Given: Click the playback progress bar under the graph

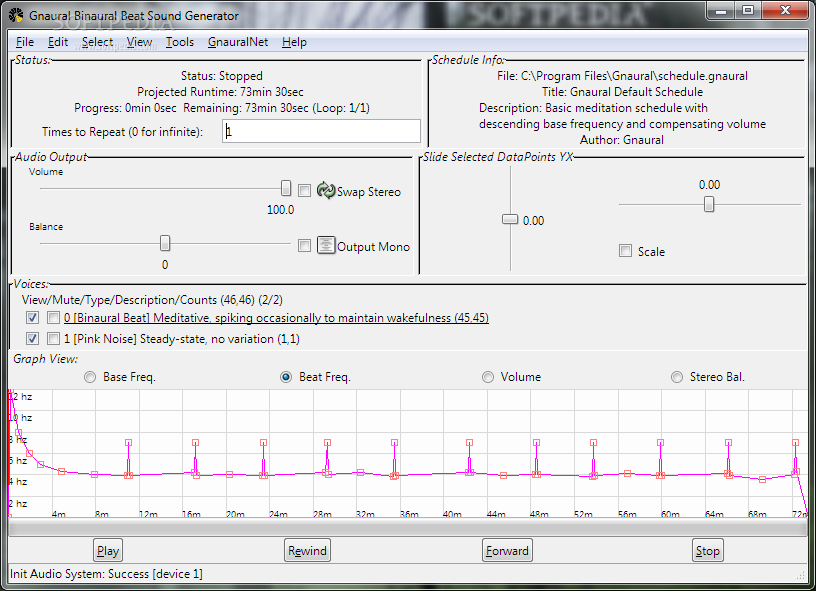Looking at the screenshot, I should pos(407,529).
